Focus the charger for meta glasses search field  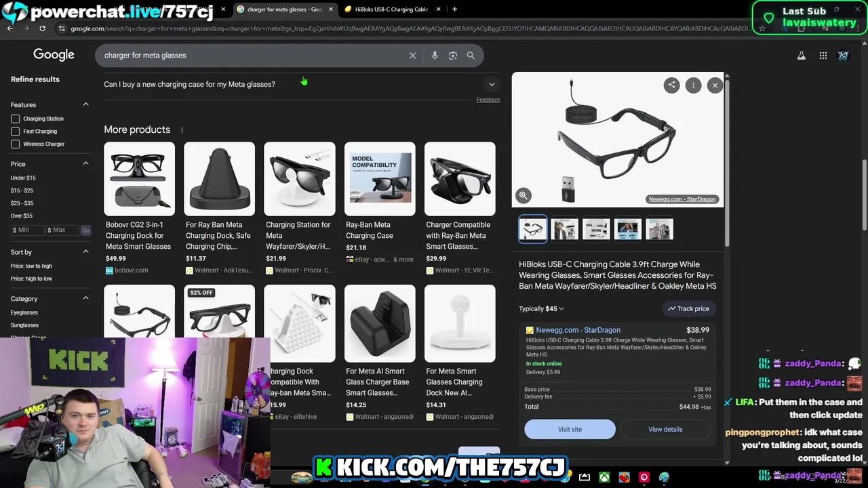click(251, 56)
